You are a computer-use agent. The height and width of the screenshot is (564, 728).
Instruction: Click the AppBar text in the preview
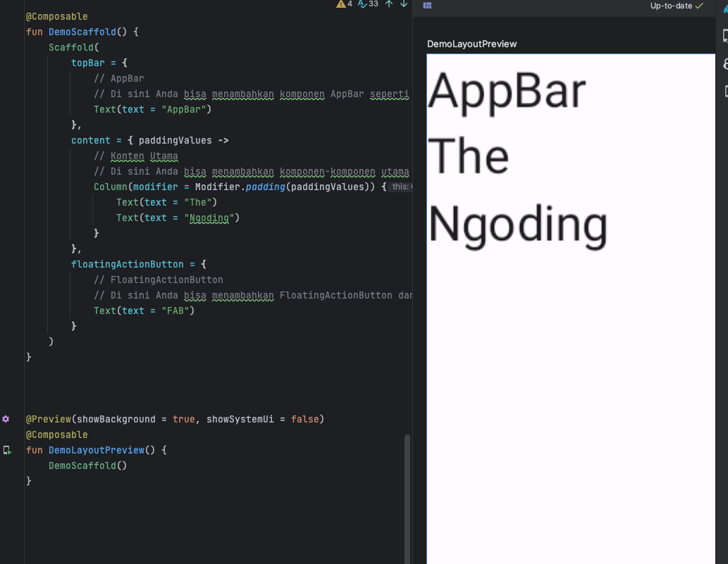(507, 91)
